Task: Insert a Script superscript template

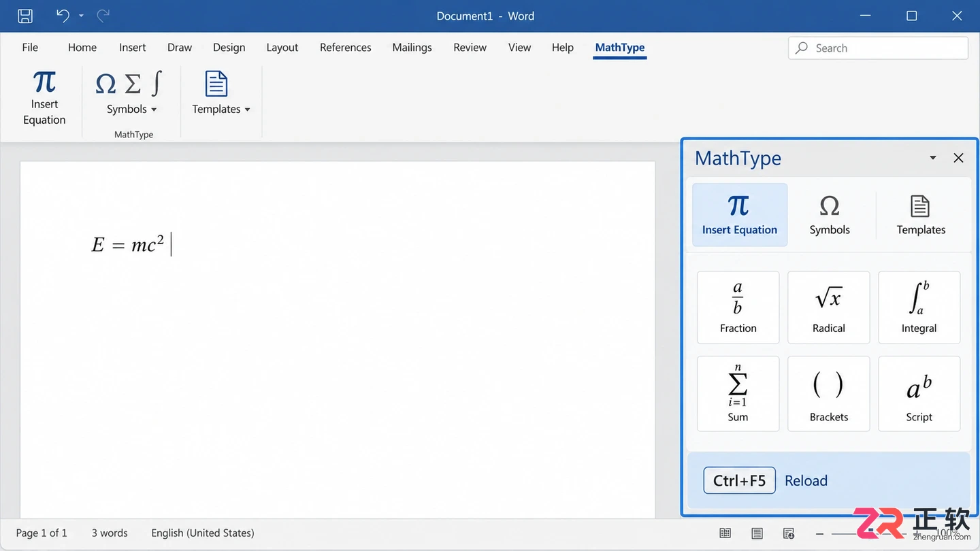Action: click(919, 394)
